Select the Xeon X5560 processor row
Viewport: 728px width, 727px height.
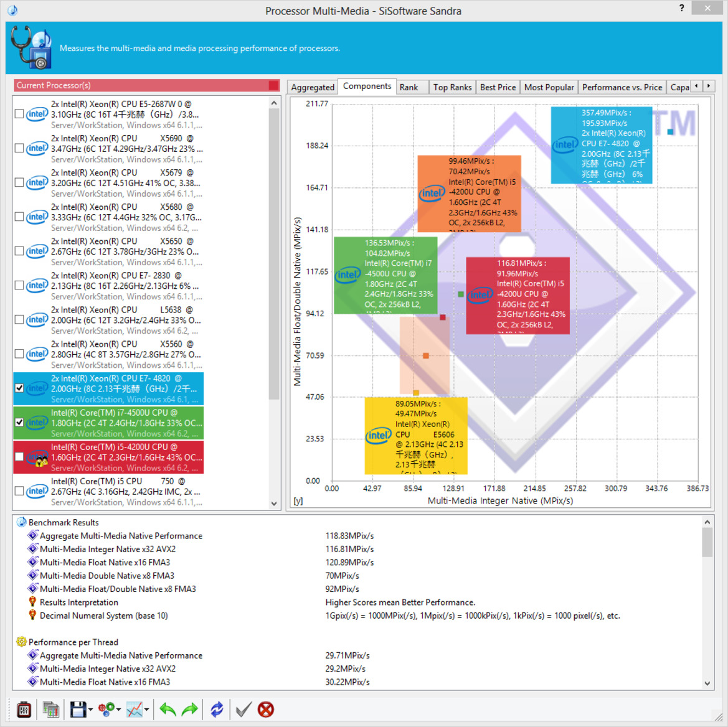(x=108, y=354)
